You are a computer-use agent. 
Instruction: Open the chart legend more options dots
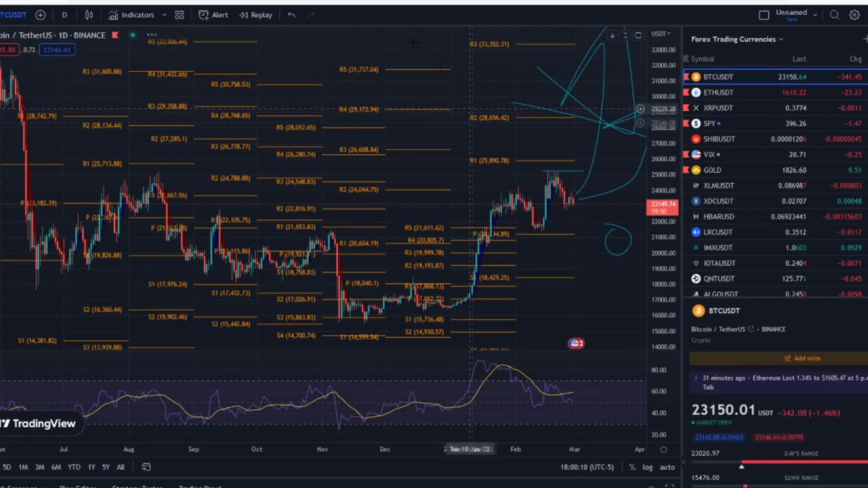(x=151, y=35)
